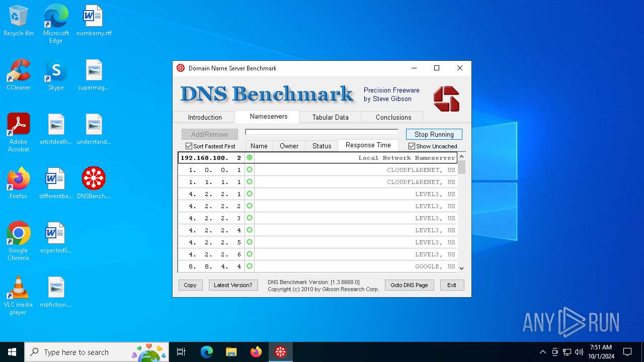Select the 4.2.2.1 LEVEL3 row
Image resolution: width=644 pixels, height=362 pixels.
tap(317, 194)
